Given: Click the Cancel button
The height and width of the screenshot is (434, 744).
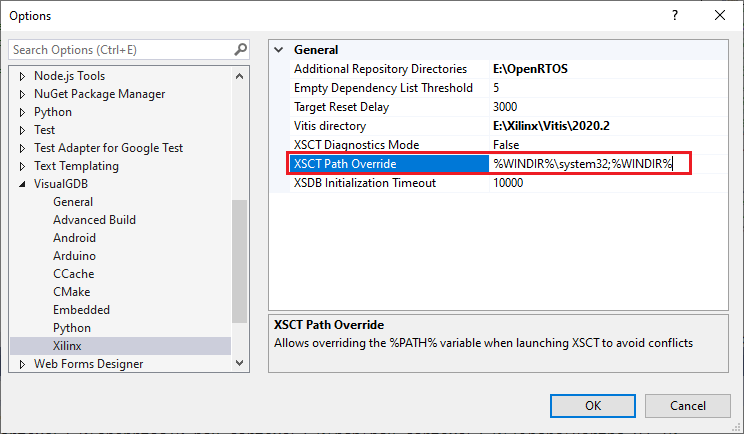Looking at the screenshot, I should click(688, 406).
